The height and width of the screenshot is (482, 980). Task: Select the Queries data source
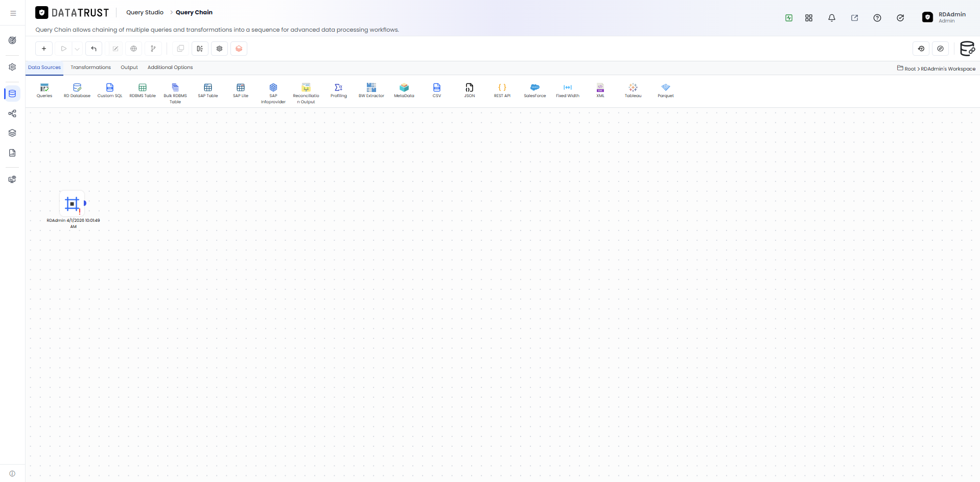(44, 90)
